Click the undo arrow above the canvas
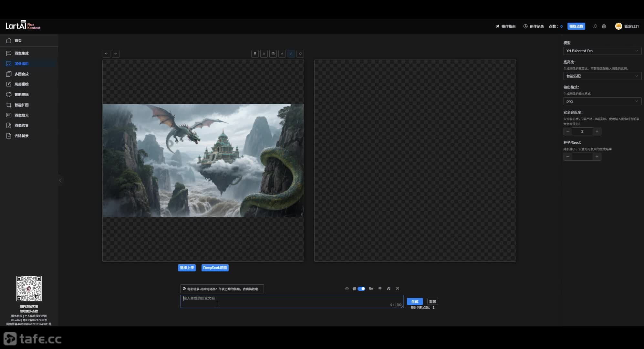This screenshot has width=644, height=349. click(106, 54)
